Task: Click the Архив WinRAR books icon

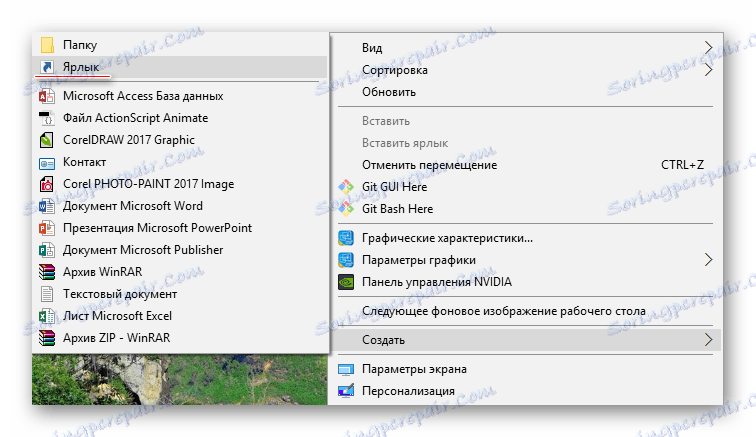Action: point(47,272)
